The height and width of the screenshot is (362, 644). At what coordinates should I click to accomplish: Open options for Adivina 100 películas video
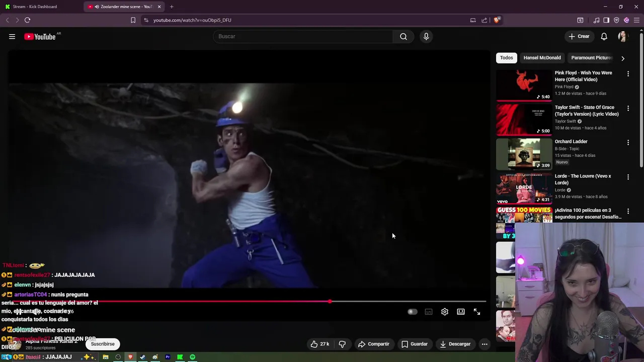pos(628,211)
